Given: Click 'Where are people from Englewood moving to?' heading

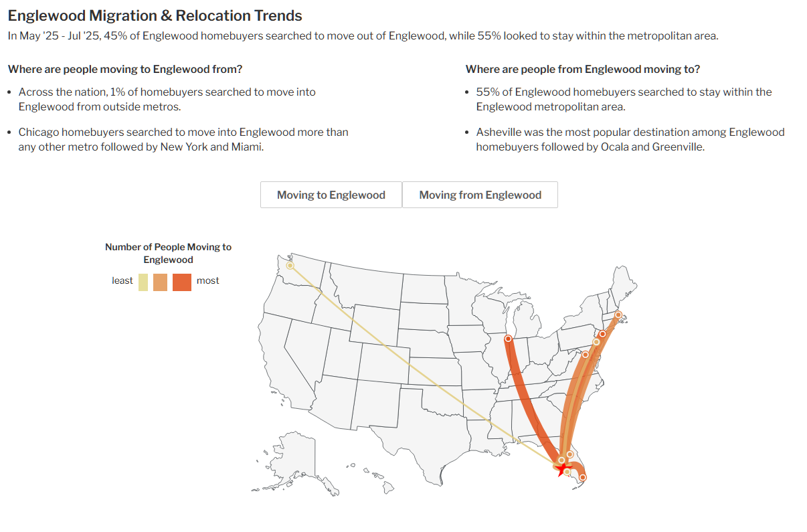Looking at the screenshot, I should pyautogui.click(x=583, y=69).
